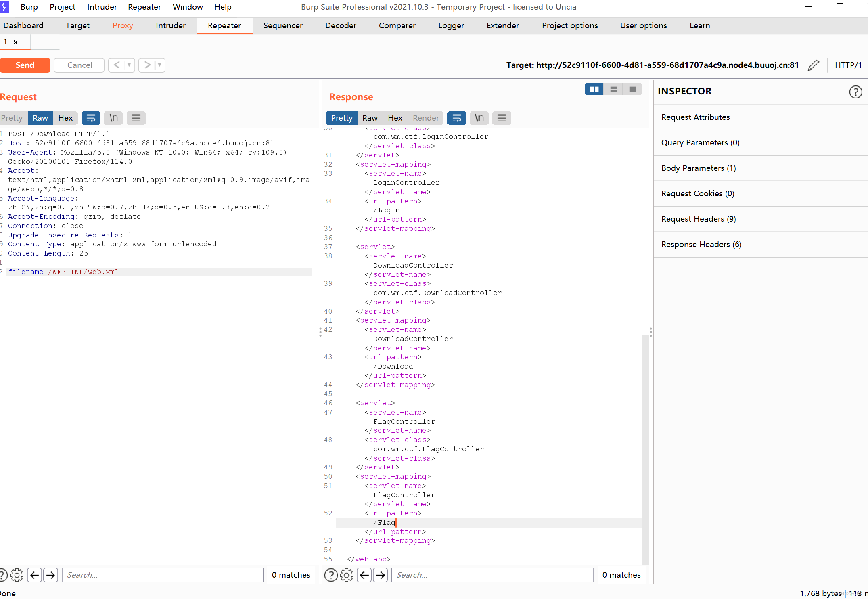The width and height of the screenshot is (868, 599).
Task: Focus the Response search input field
Action: click(x=492, y=574)
